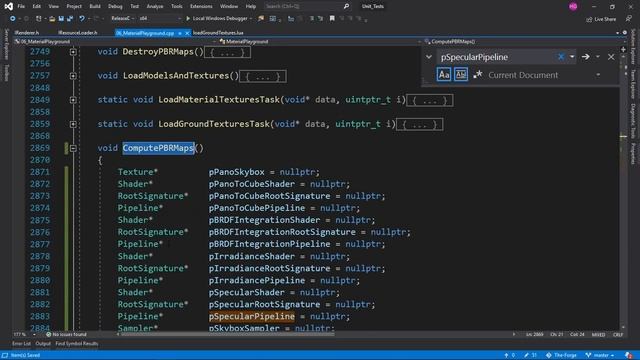The image size is (640, 360).
Task: Click the Visual Studio logo icon
Action: click(x=9, y=6)
